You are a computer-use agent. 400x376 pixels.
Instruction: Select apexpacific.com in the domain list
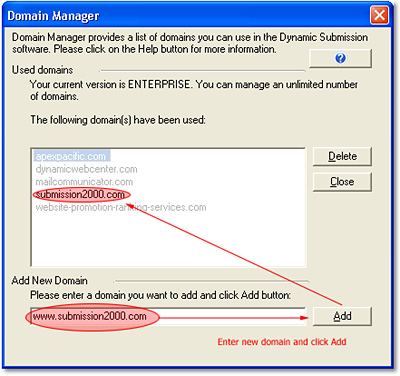[73, 156]
